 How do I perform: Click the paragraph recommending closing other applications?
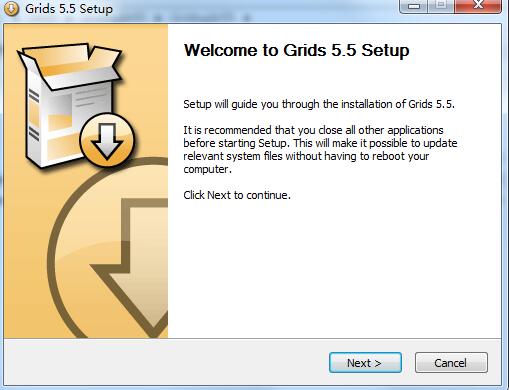click(x=320, y=149)
